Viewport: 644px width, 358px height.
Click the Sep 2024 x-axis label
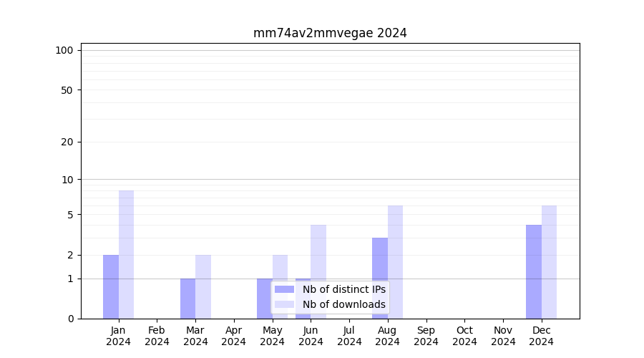pos(426,336)
